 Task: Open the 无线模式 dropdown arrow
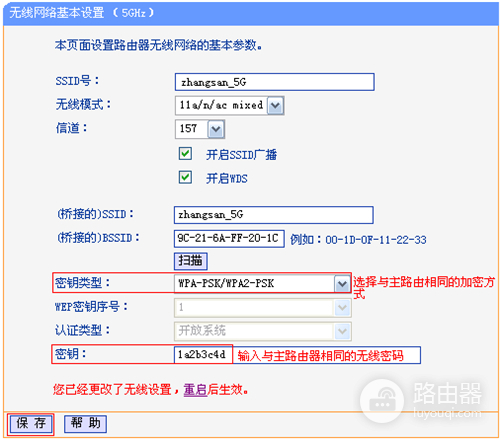[275, 106]
